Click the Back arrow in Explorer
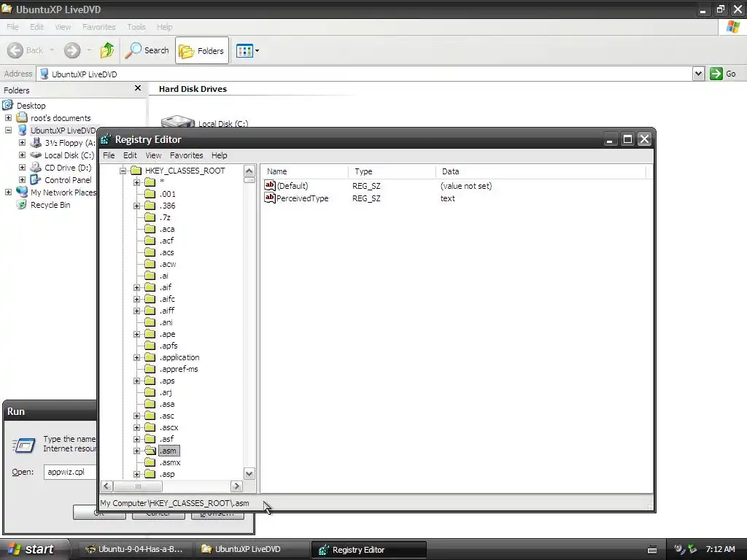The image size is (747, 560). [15, 50]
